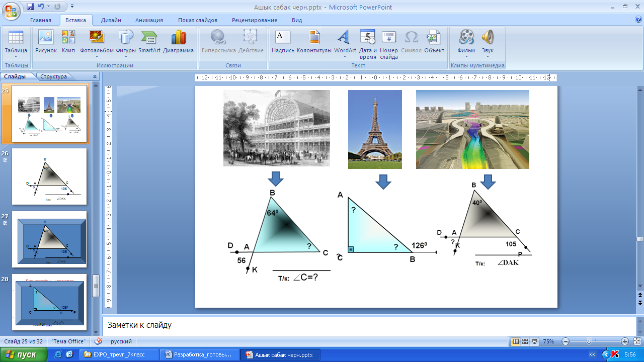Switch to Normal view in status bar

tap(516, 341)
